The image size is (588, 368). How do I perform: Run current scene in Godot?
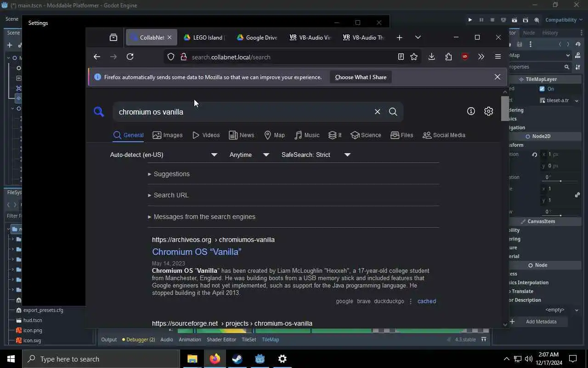514,20
